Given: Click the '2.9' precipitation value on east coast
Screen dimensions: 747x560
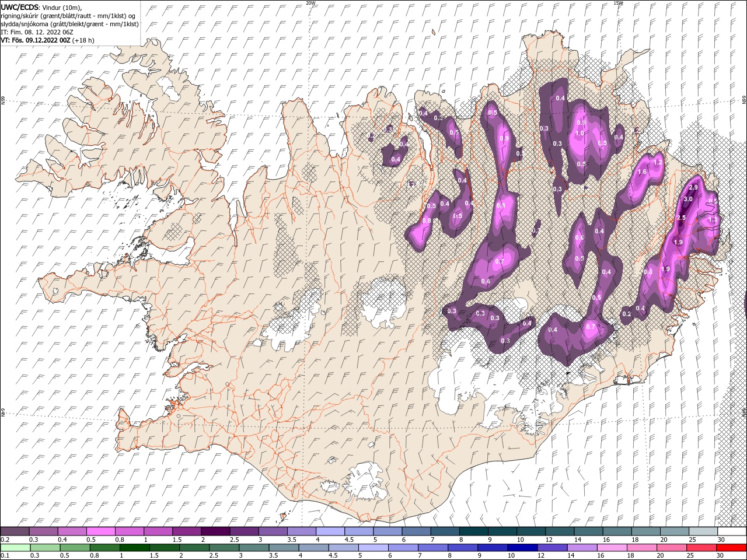Looking at the screenshot, I should point(693,187).
